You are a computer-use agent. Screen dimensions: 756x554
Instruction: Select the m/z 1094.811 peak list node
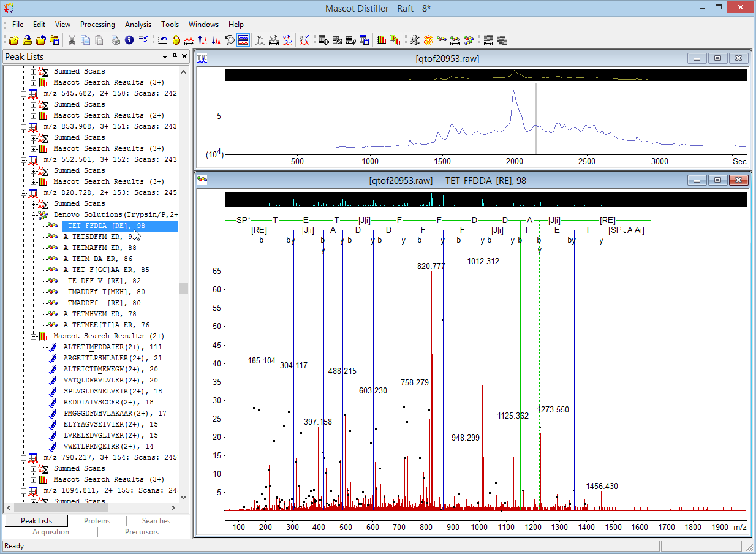tap(111, 490)
